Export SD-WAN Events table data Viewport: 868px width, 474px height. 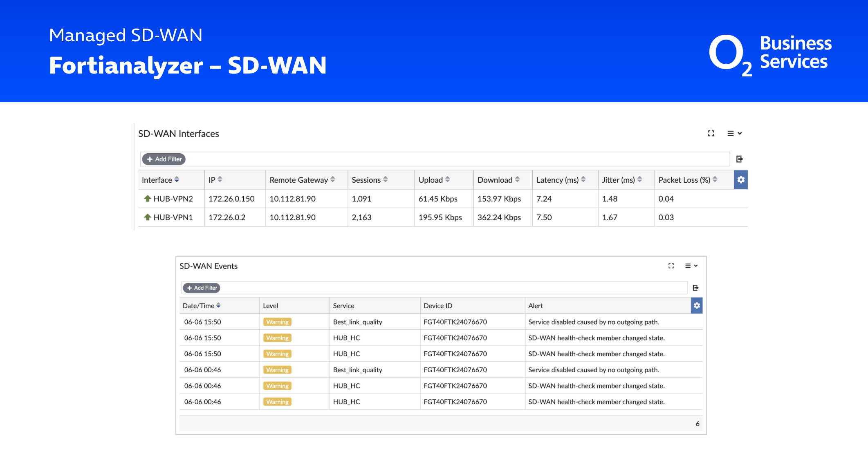[x=695, y=288]
